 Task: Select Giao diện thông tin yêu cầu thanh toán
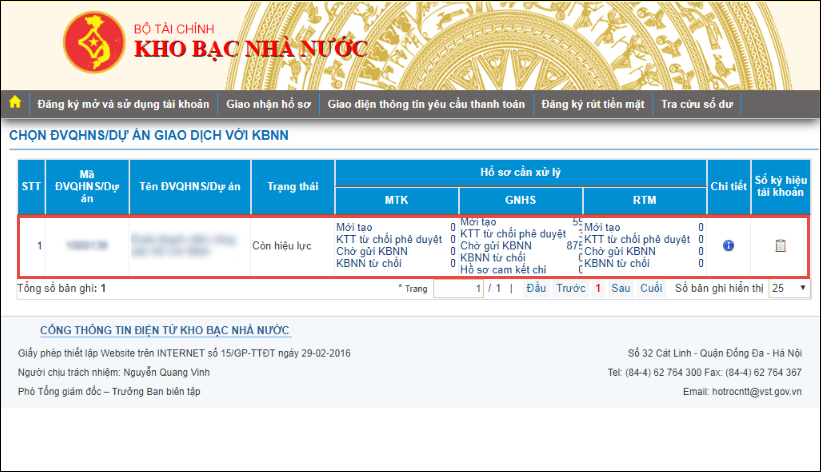[x=426, y=103]
